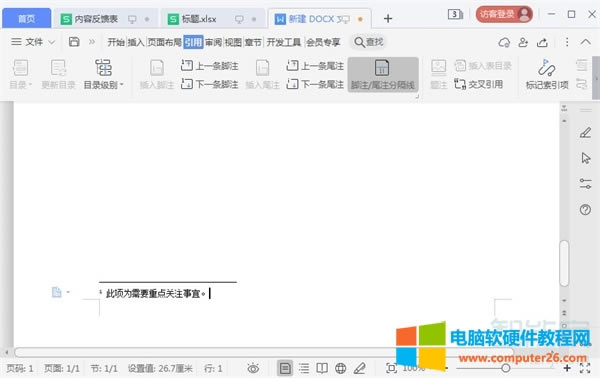Screen dimensions: 600x378
Task: Click the 更新目录 button
Action: 58,74
